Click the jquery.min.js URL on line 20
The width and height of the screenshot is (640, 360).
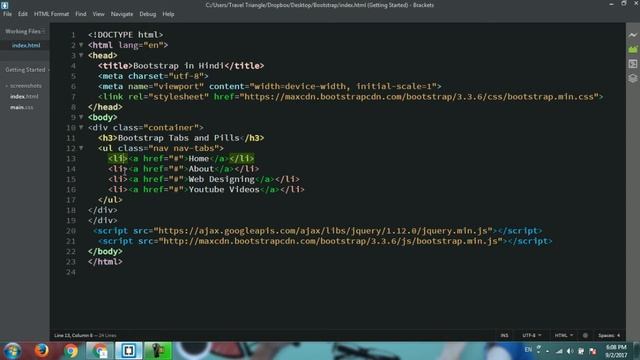(x=323, y=231)
